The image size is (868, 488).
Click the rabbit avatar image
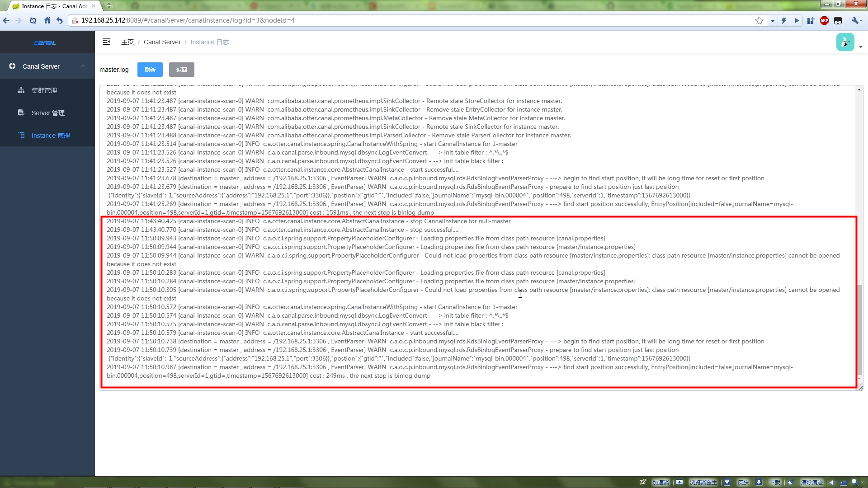[x=845, y=42]
